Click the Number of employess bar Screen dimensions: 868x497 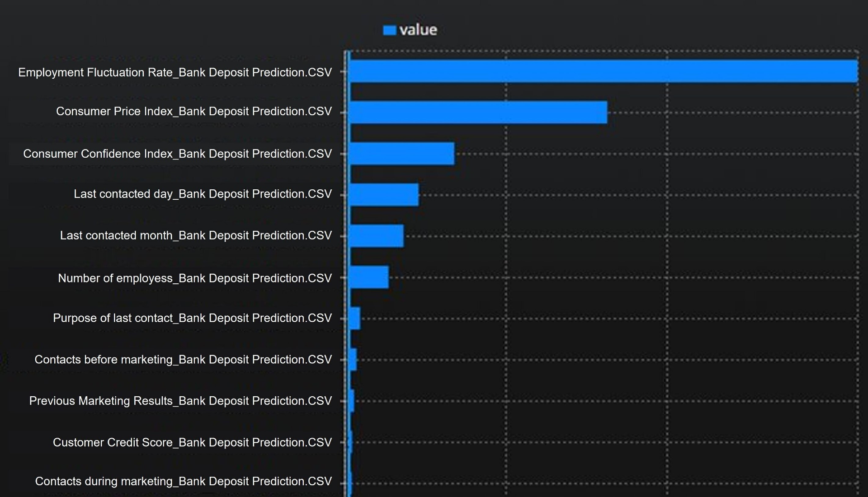pyautogui.click(x=368, y=277)
